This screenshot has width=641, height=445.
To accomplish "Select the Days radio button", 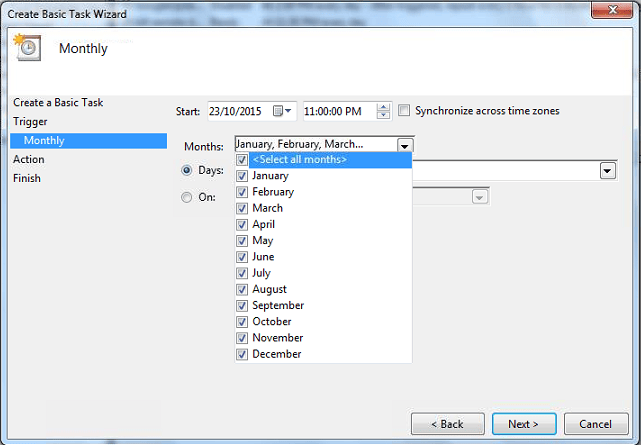I will pyautogui.click(x=186, y=170).
